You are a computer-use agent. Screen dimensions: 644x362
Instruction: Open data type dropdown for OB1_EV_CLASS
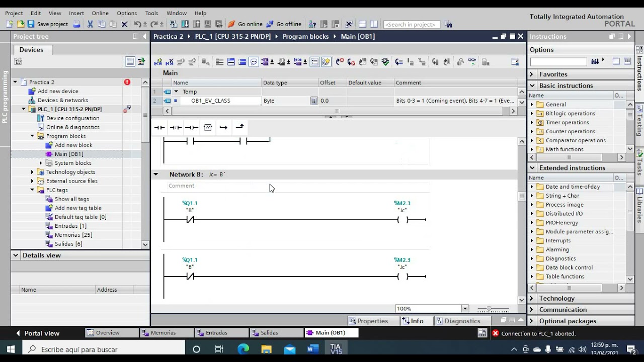(x=314, y=101)
